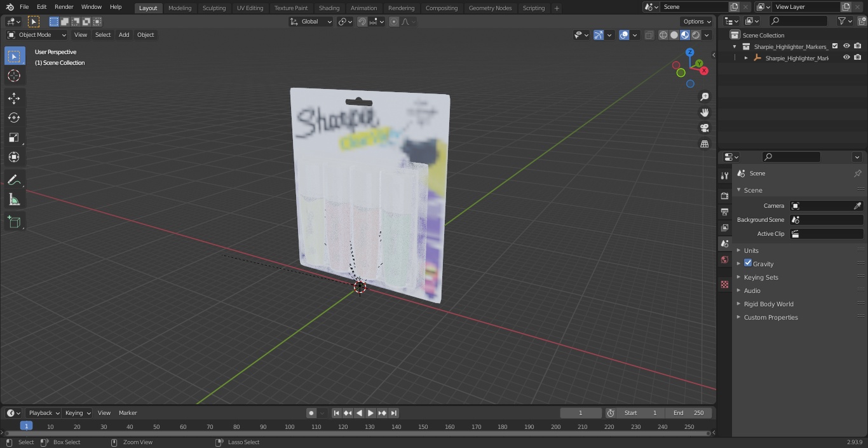This screenshot has width=868, height=448.
Task: Switch to the Modeling workspace tab
Action: [x=180, y=8]
